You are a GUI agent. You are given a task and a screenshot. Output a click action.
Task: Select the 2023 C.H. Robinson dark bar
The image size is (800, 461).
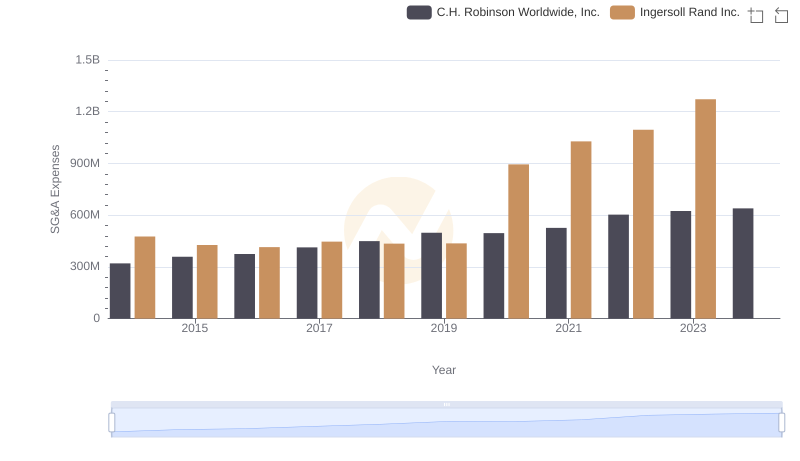[x=681, y=265]
